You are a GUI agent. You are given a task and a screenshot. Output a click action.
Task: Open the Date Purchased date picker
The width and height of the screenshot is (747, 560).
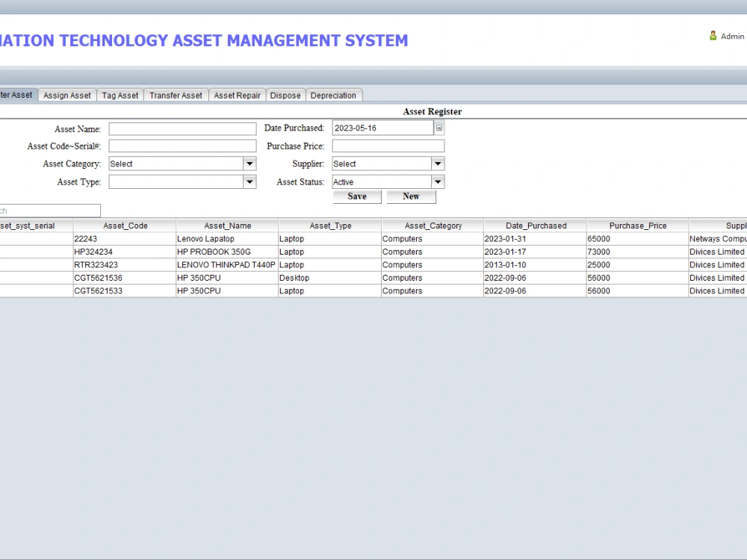point(438,127)
